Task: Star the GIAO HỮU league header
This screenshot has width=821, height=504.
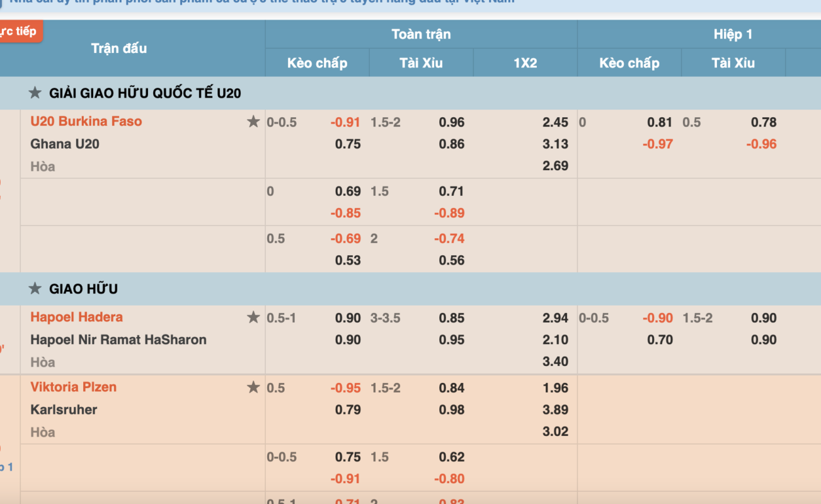Action: click(35, 289)
